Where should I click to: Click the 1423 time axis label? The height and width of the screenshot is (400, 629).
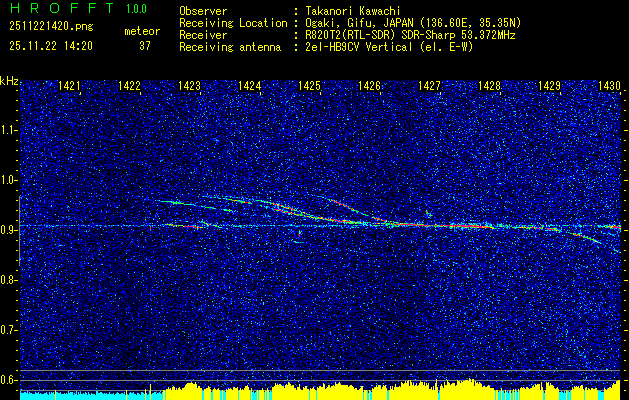pyautogui.click(x=189, y=86)
